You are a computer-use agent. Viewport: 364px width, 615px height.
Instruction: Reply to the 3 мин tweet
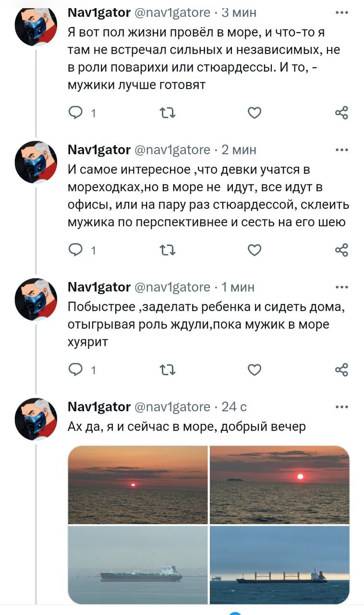click(x=76, y=113)
